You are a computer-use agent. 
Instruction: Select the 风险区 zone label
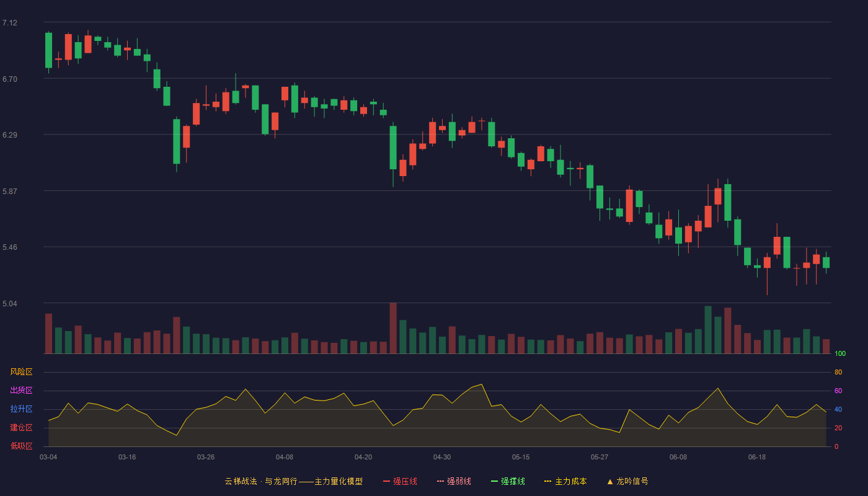coord(21,372)
